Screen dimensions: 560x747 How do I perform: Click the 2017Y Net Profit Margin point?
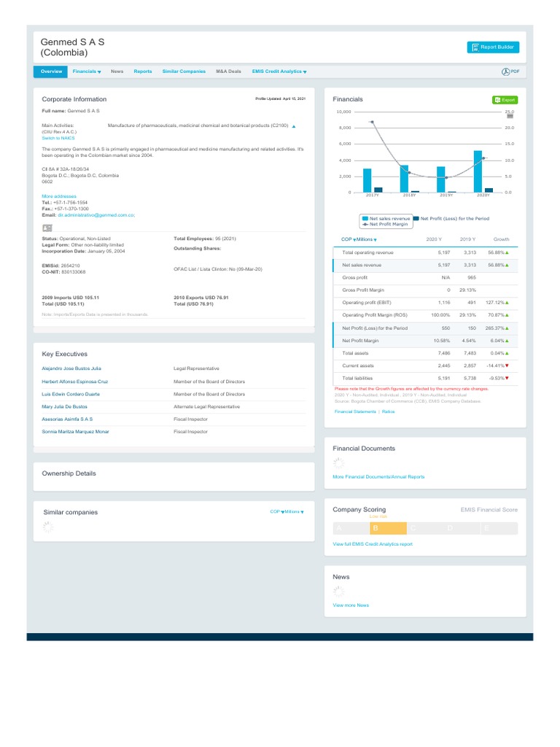[x=372, y=122]
